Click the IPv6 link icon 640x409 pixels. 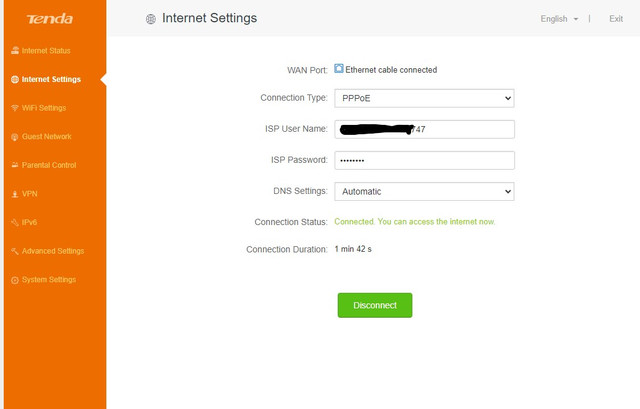coord(15,222)
